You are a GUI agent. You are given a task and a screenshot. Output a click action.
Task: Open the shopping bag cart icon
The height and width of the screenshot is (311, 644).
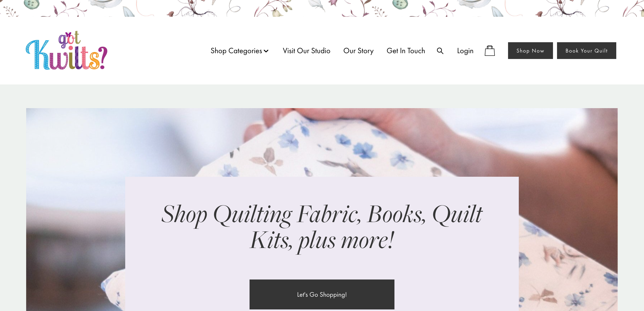[x=489, y=51]
